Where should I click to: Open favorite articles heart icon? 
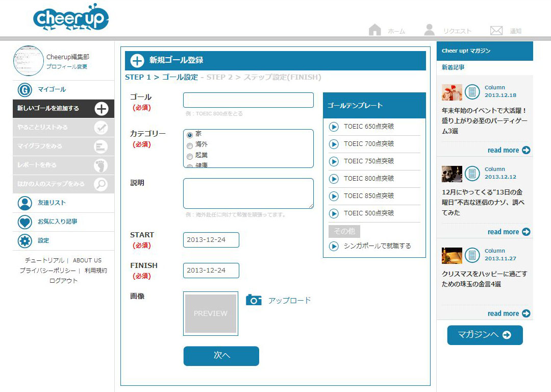[24, 222]
